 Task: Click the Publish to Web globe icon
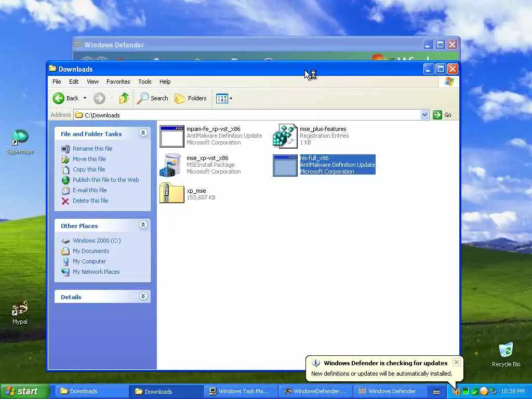[x=65, y=180]
